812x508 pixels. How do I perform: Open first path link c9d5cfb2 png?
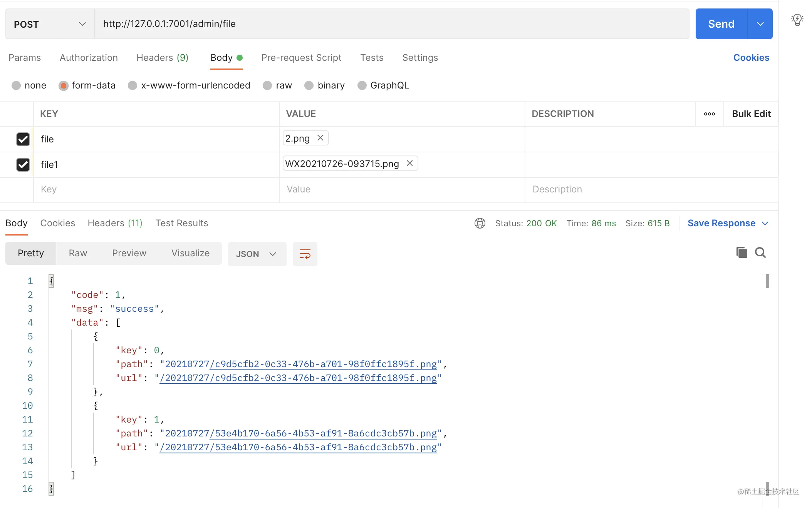(x=323, y=364)
